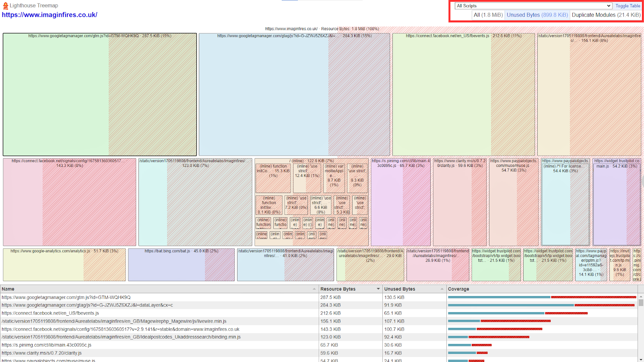
Task: Click the gtm.js row in the table
Action: (x=319, y=297)
